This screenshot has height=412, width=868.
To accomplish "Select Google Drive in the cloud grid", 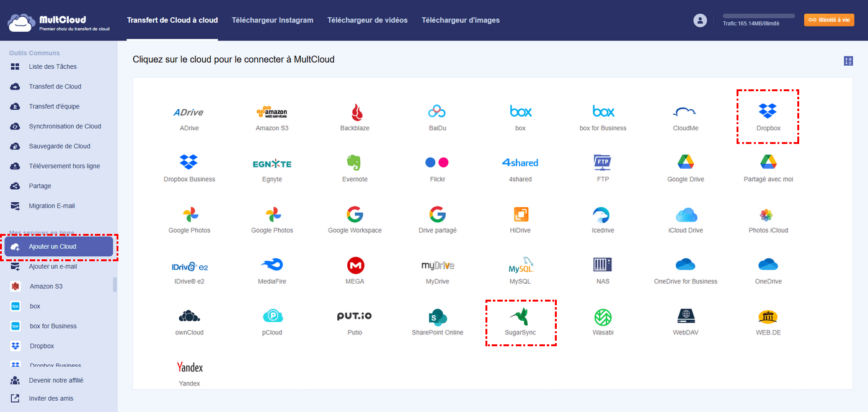I will (685, 163).
